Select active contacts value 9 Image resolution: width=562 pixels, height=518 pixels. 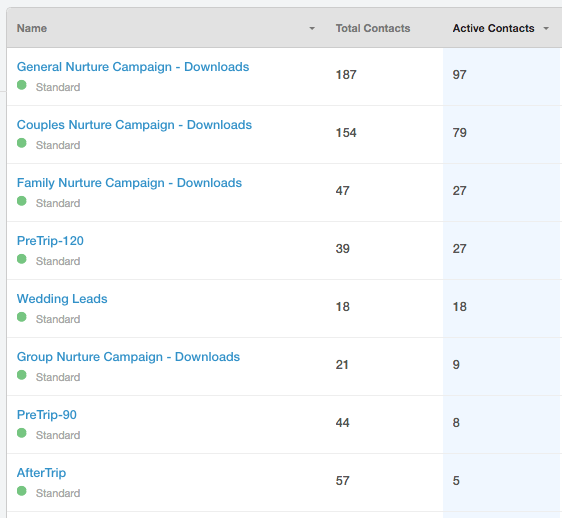click(x=456, y=365)
